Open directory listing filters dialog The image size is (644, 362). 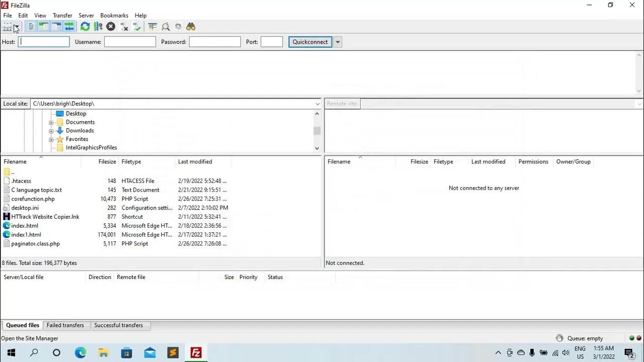[152, 27]
